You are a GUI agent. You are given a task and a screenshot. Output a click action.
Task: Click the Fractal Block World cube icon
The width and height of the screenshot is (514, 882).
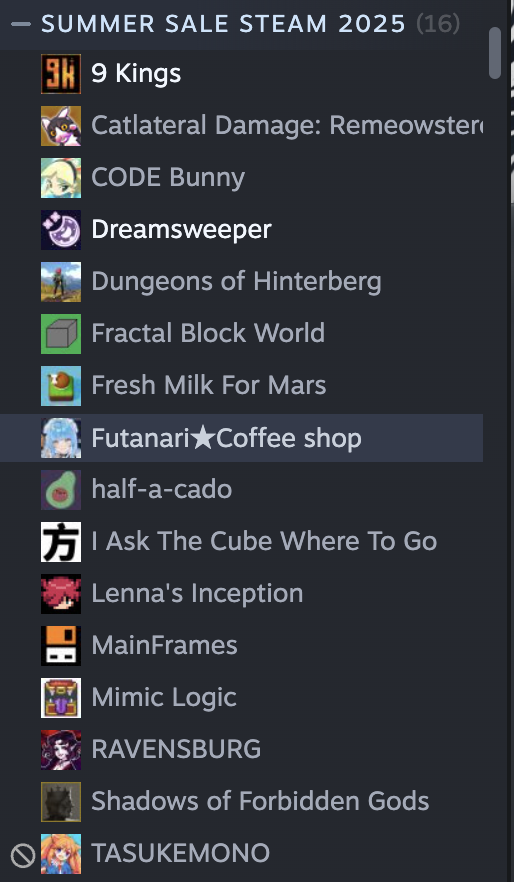tap(61, 334)
